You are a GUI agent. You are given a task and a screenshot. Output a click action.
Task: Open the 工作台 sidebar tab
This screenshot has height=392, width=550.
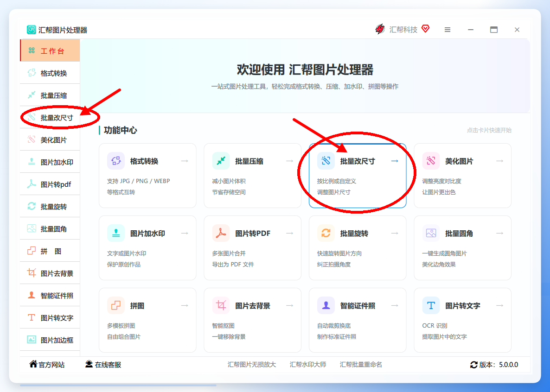point(50,51)
